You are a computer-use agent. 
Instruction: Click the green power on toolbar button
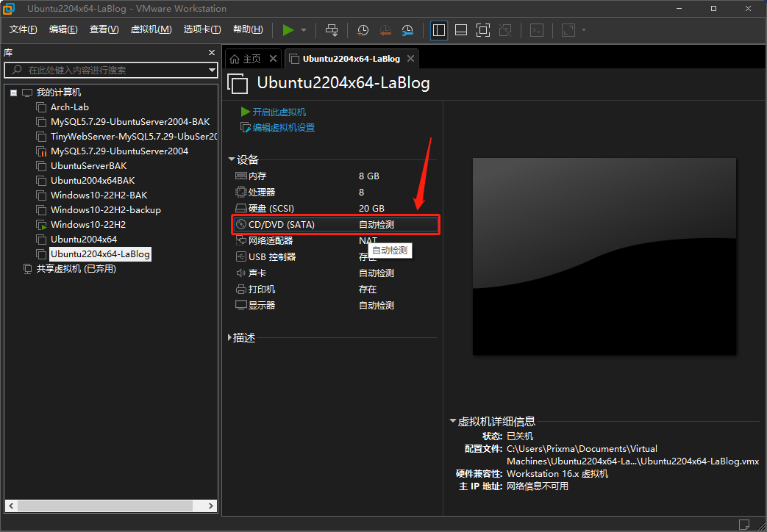[288, 30]
